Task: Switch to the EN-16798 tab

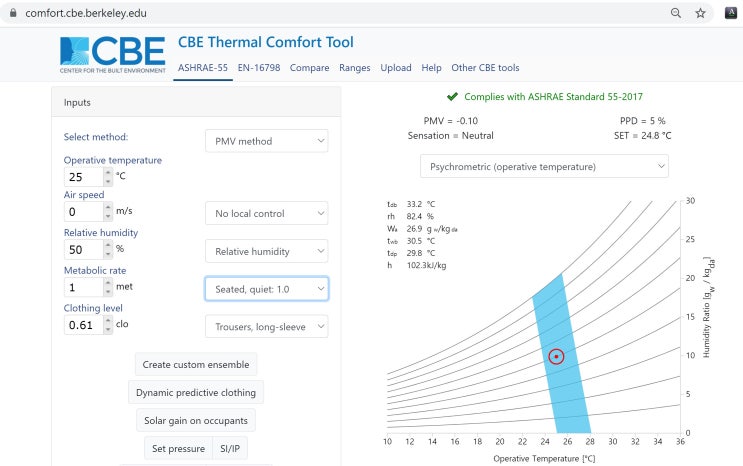Action: [x=258, y=68]
